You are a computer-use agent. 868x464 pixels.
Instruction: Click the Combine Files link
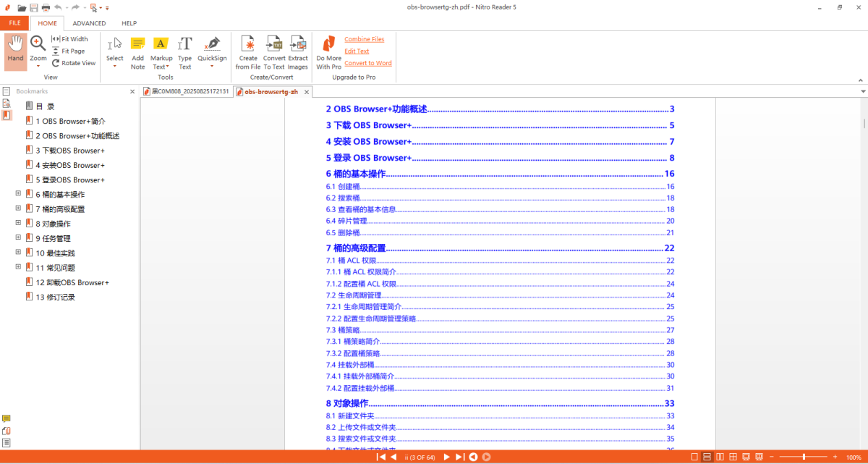[x=364, y=39]
